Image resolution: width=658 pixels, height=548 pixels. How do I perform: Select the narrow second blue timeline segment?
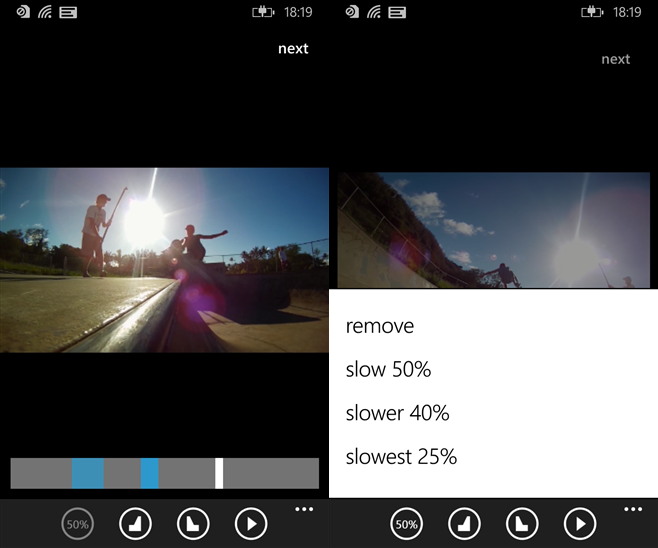(x=149, y=473)
